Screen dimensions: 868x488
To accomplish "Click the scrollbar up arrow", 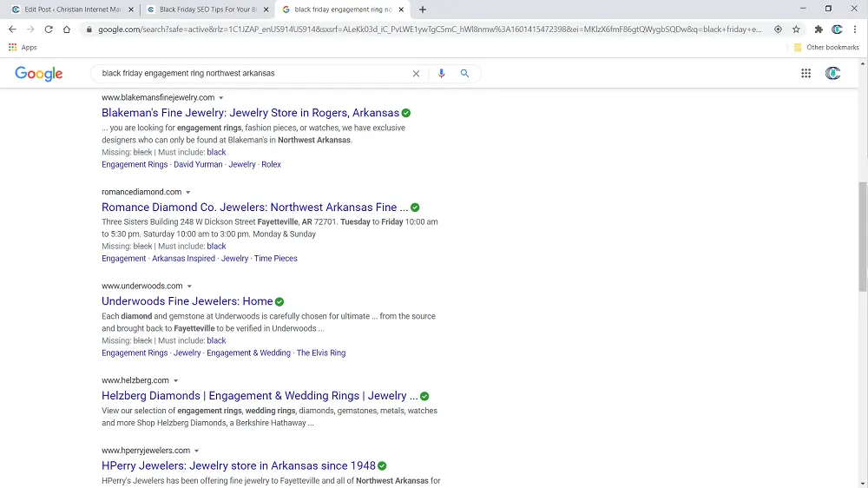I will click(x=863, y=63).
